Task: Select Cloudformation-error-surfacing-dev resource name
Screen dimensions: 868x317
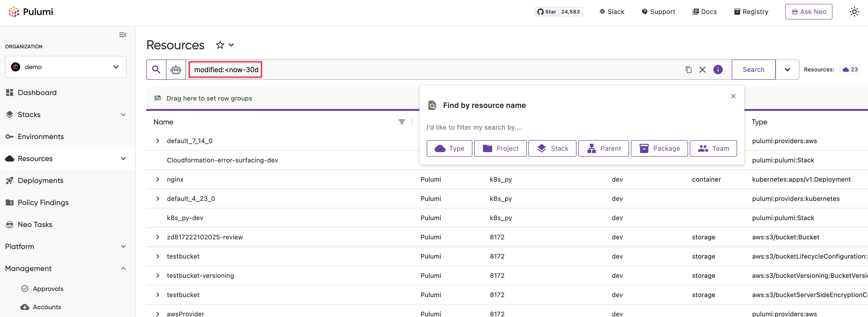Action: [222, 160]
